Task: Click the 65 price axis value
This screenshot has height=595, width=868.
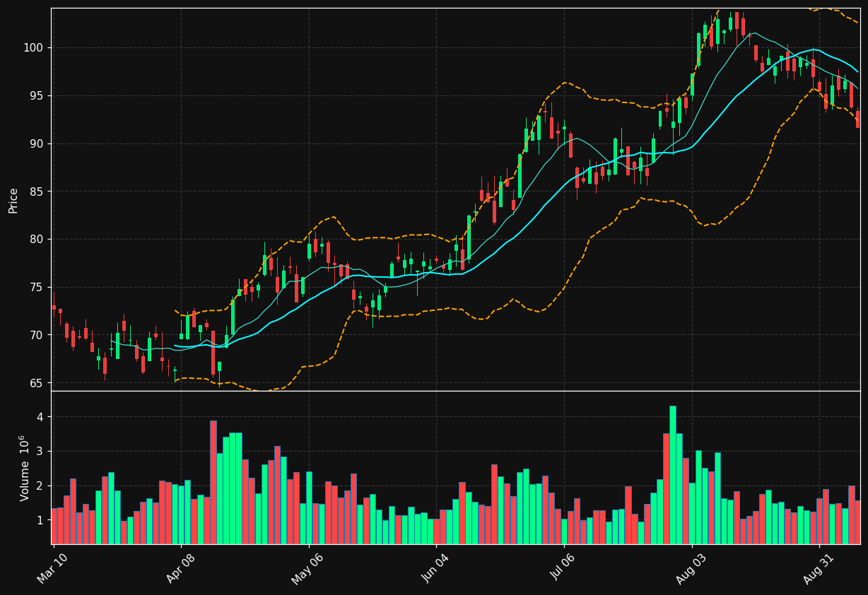Action: click(37, 383)
